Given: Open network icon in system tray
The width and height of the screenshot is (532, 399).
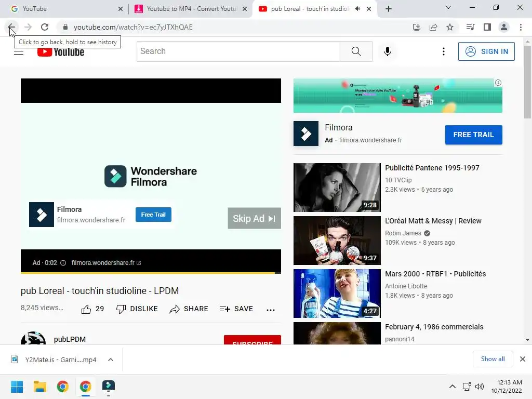Looking at the screenshot, I should 467,387.
